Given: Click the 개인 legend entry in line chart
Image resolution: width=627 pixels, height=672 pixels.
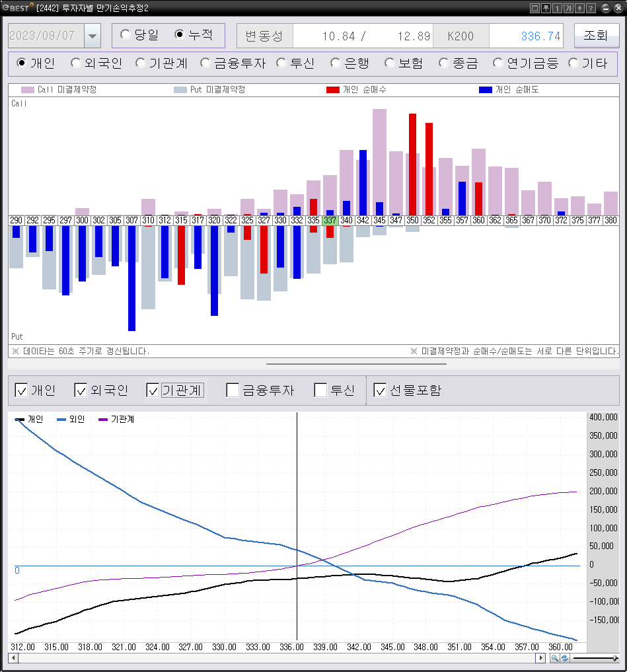Looking at the screenshot, I should (x=29, y=419).
